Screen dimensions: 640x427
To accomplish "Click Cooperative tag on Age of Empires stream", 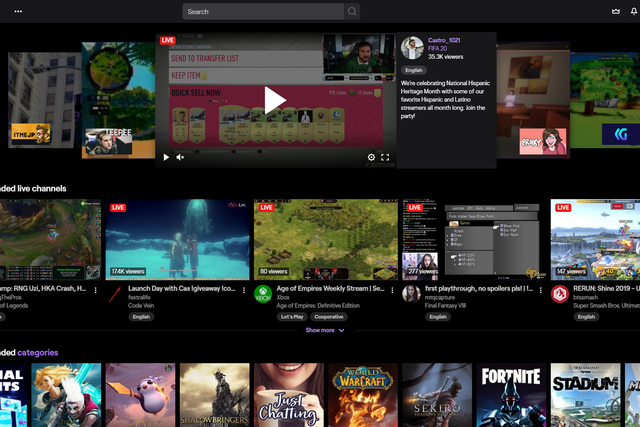I will 329,317.
